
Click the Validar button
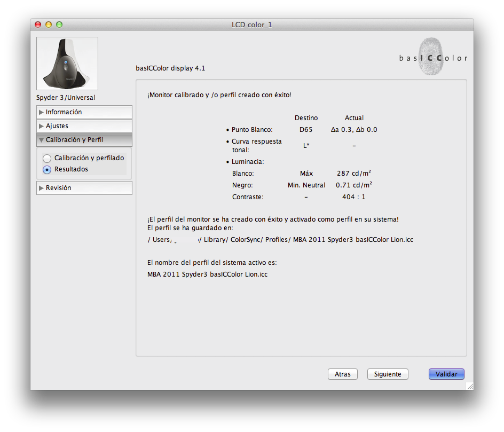(446, 374)
